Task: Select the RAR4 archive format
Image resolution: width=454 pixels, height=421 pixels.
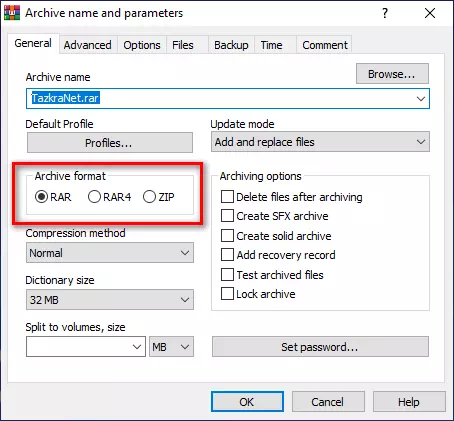Action: [109, 197]
